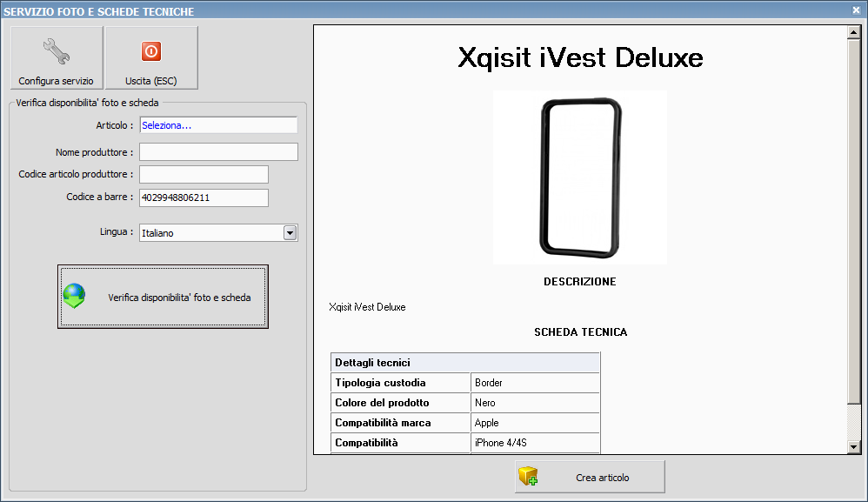Click the 'Compatibilità marca' cell
Viewport: 868px width, 502px height.
pos(401,422)
